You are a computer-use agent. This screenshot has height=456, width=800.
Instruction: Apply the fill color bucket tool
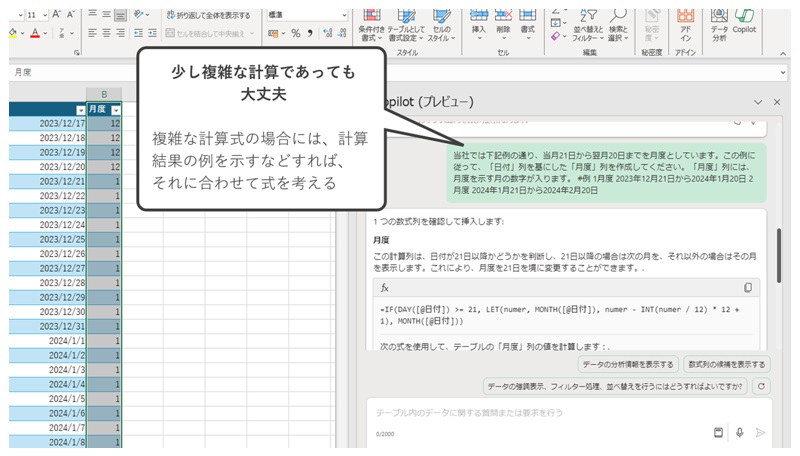13,33
